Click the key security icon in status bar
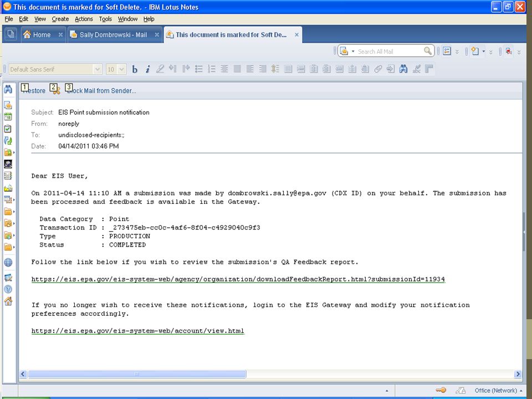 (x=441, y=390)
